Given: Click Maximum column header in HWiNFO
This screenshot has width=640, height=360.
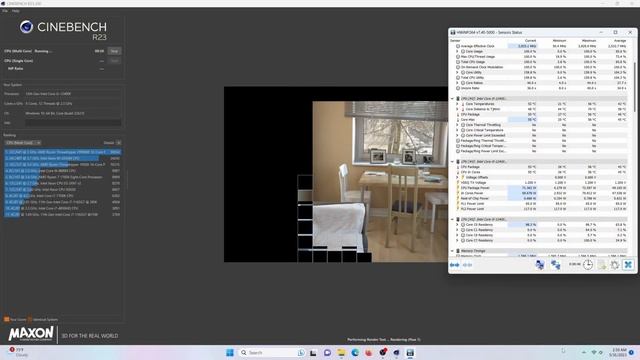Looking at the screenshot, I should (589, 41).
